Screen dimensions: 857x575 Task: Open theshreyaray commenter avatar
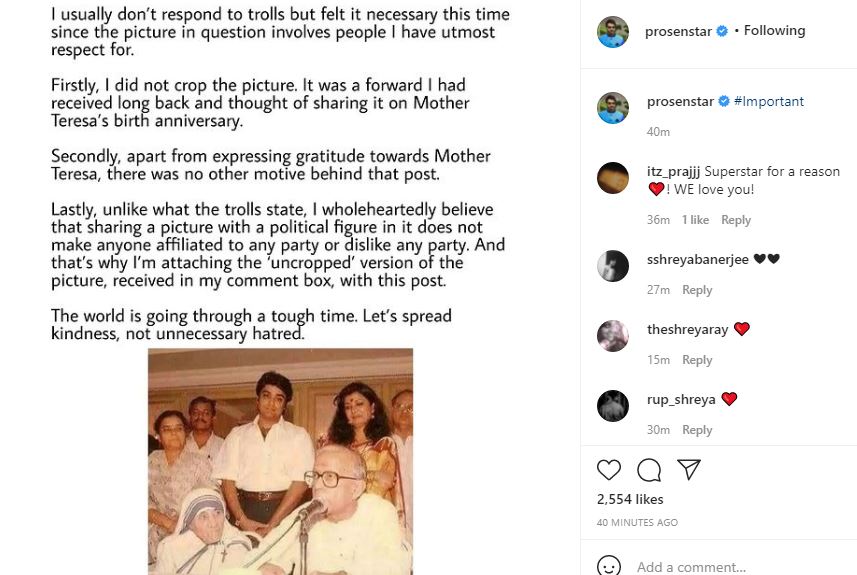point(613,336)
